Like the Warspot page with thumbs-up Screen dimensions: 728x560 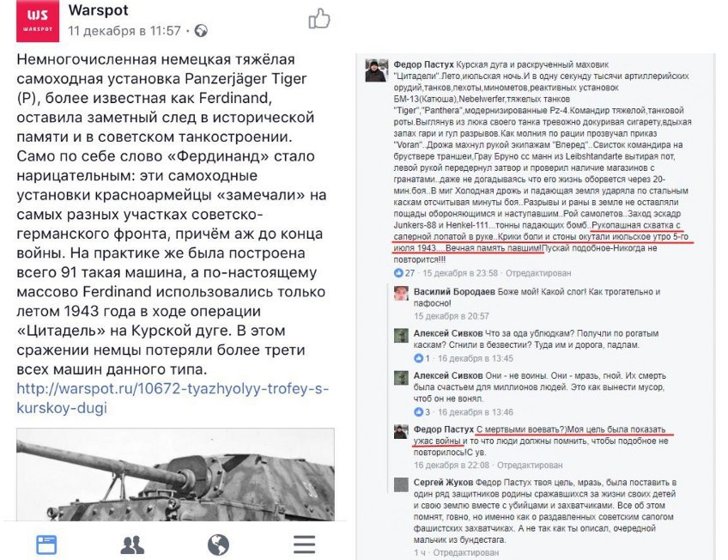point(319,19)
